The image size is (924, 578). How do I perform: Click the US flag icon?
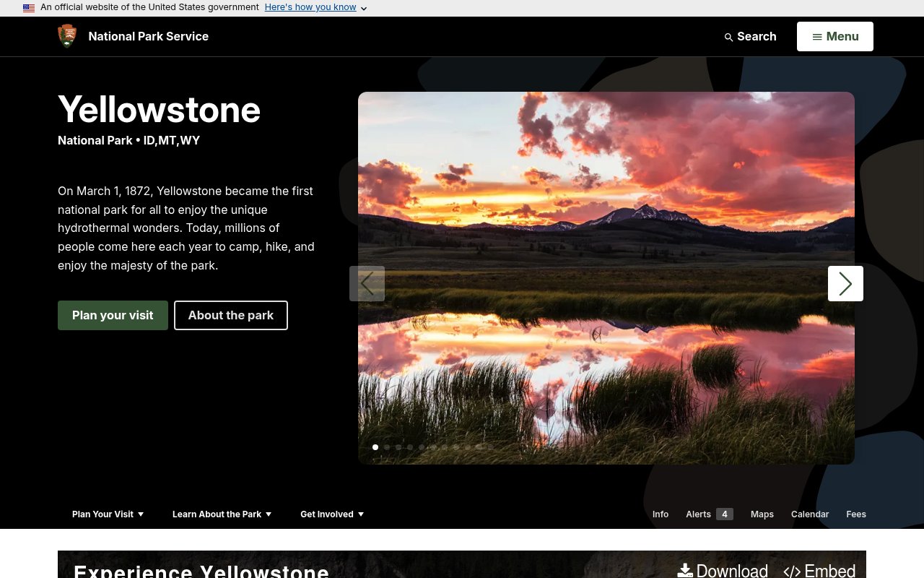29,8
